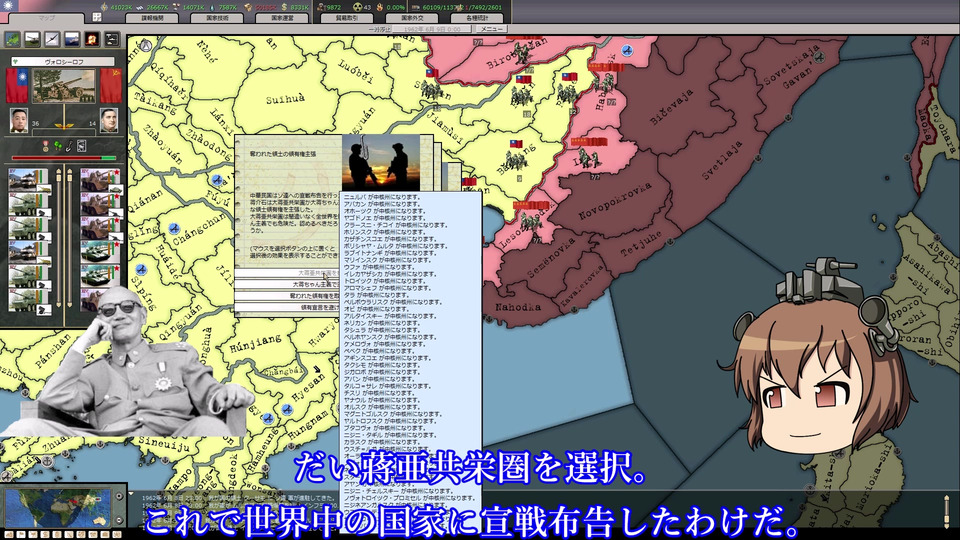Select the air units (plane) map mode icon
960x540 pixels.
pyautogui.click(x=53, y=39)
